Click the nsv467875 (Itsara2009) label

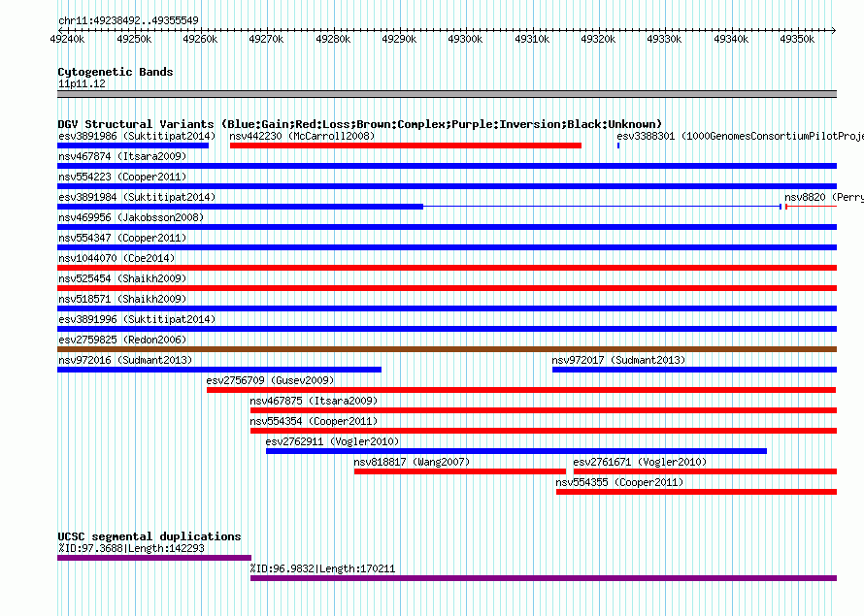(x=314, y=401)
